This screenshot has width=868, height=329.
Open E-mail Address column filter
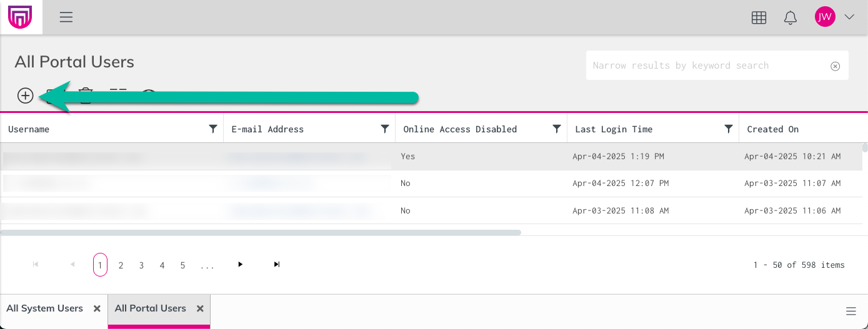[x=385, y=129]
